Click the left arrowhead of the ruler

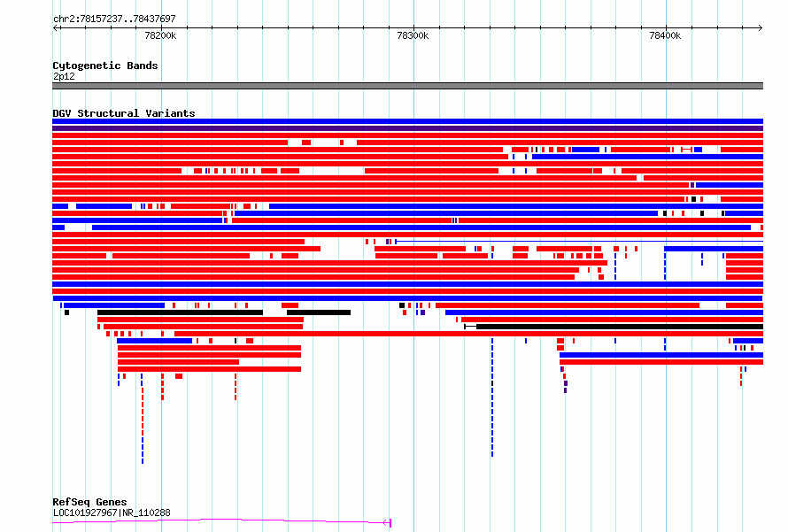56,27
